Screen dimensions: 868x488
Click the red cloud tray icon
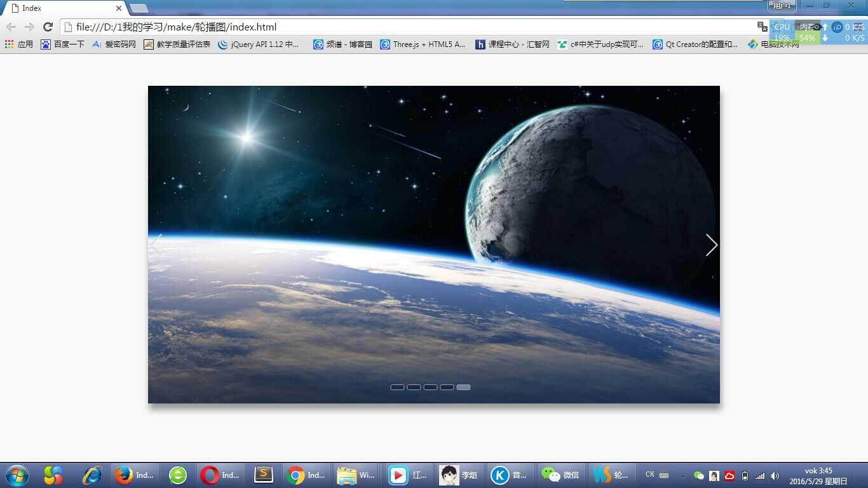click(729, 475)
